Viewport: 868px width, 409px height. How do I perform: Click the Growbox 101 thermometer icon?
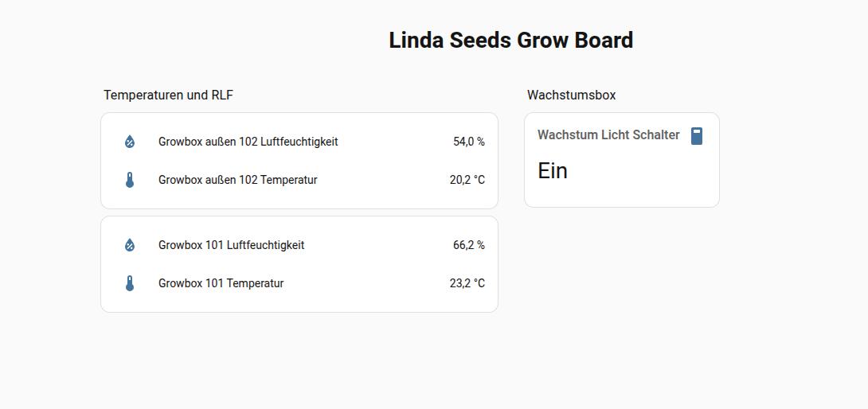point(130,283)
